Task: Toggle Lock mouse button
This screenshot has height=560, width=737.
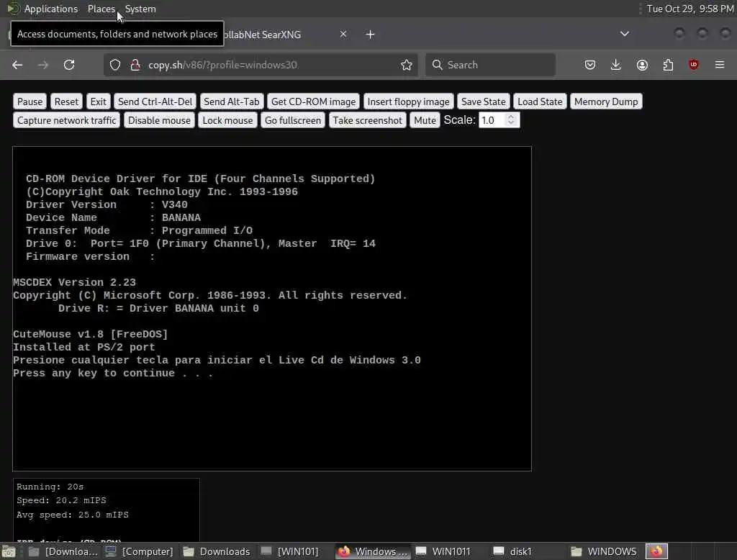Action: (x=227, y=120)
